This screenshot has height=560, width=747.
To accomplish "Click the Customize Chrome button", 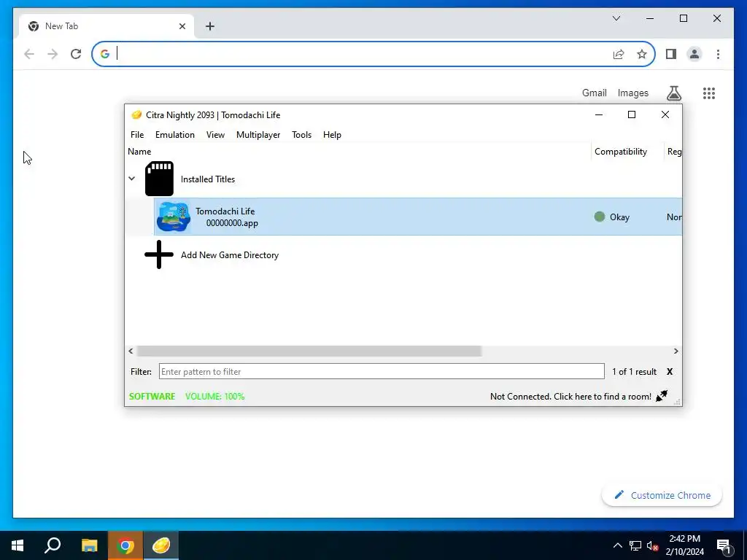I will coord(662,495).
